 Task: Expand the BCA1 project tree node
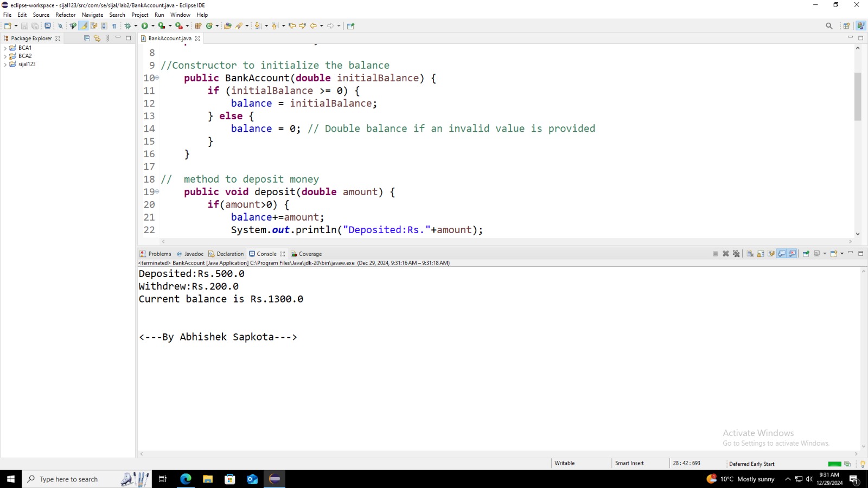pos(5,48)
